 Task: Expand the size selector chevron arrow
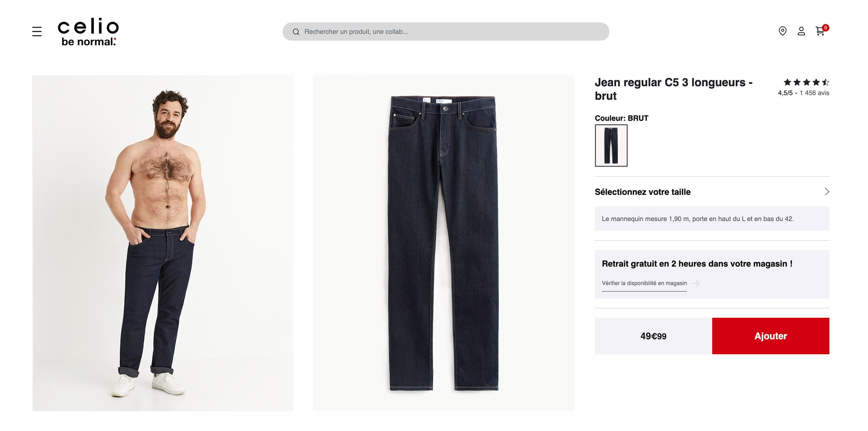click(x=827, y=192)
